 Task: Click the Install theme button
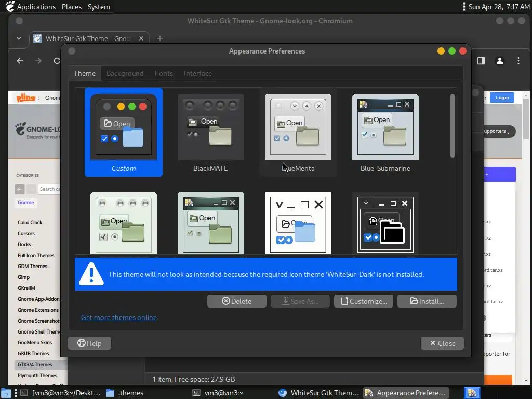(427, 301)
